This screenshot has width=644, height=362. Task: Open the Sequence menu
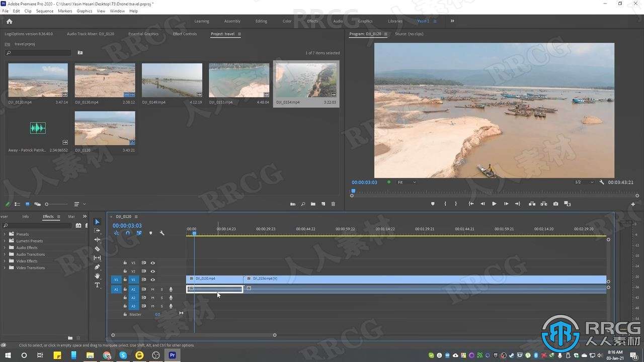click(45, 11)
